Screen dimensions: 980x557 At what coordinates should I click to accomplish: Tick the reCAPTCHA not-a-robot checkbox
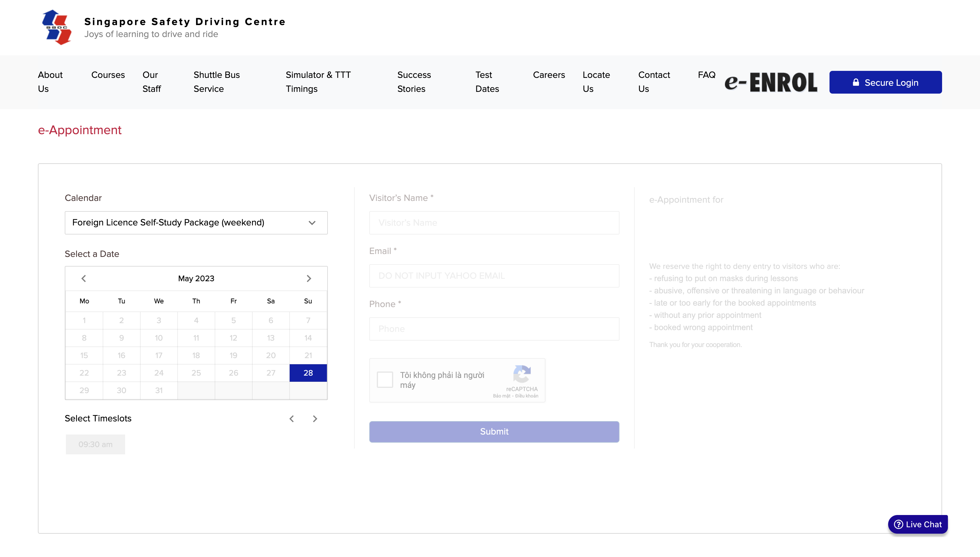tap(385, 379)
